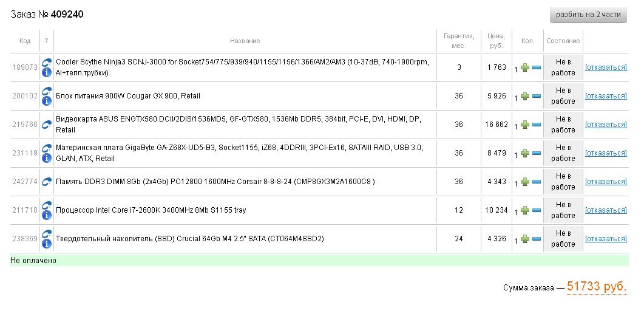Select product code 242774

click(25, 181)
